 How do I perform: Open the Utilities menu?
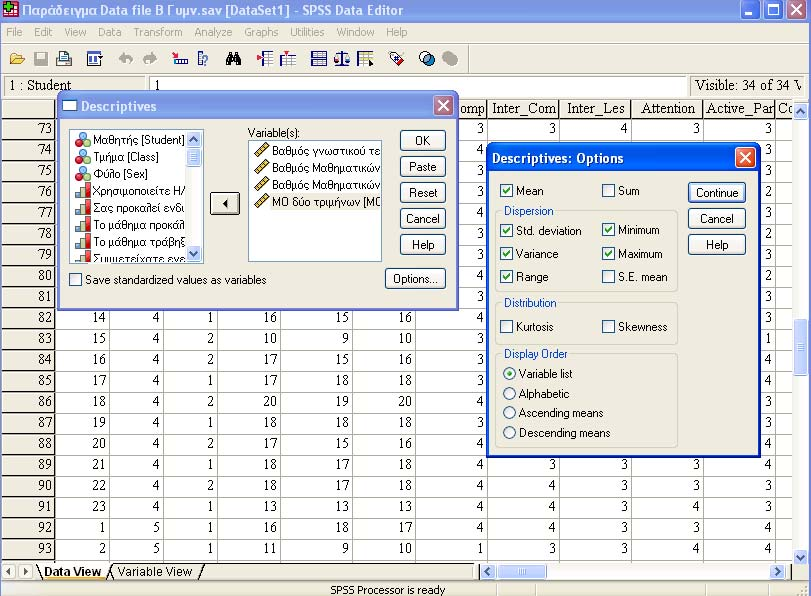307,32
